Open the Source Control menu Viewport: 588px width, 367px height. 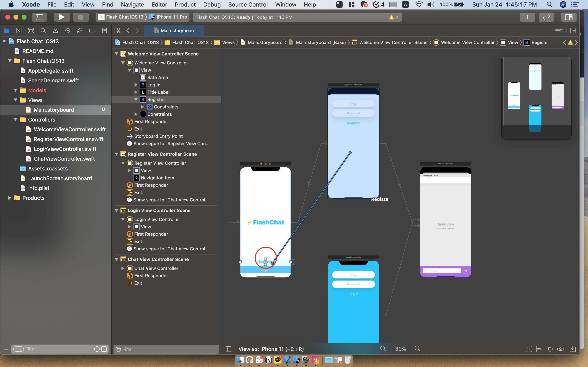pos(248,4)
